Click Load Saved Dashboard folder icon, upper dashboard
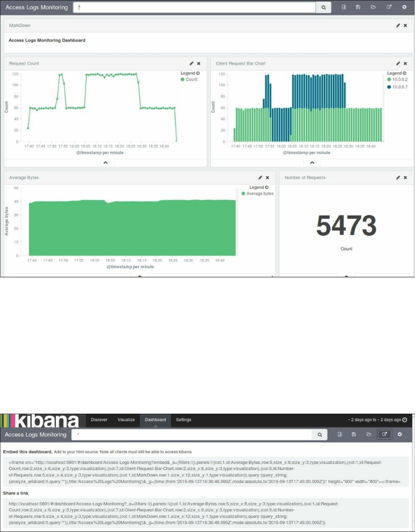Screen dimensions: 415x532 point(373,7)
